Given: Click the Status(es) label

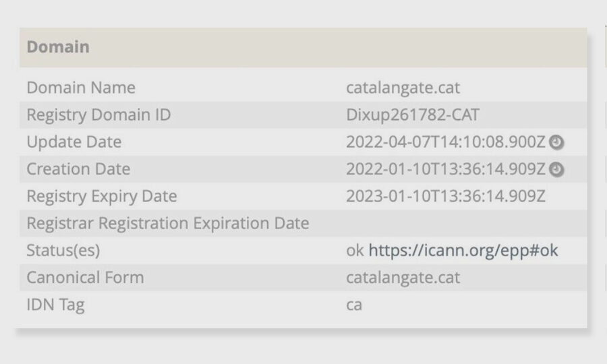Looking at the screenshot, I should coord(63,251).
